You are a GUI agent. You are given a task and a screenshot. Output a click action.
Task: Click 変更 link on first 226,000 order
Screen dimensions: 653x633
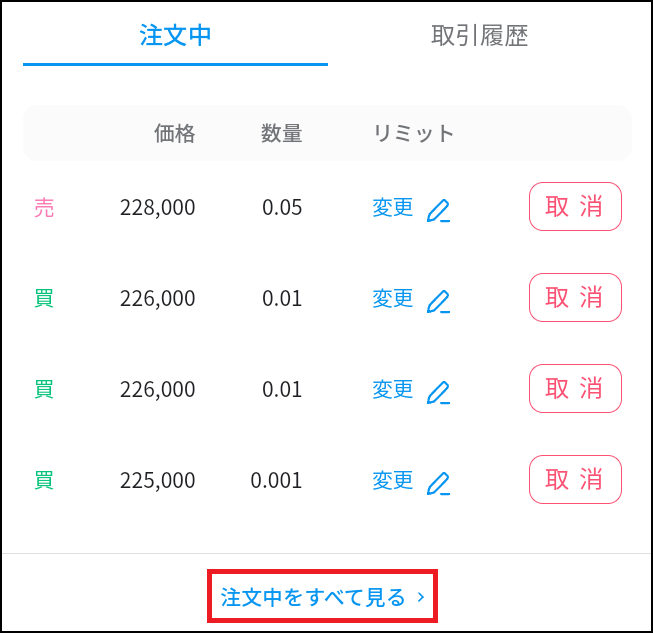pyautogui.click(x=393, y=298)
